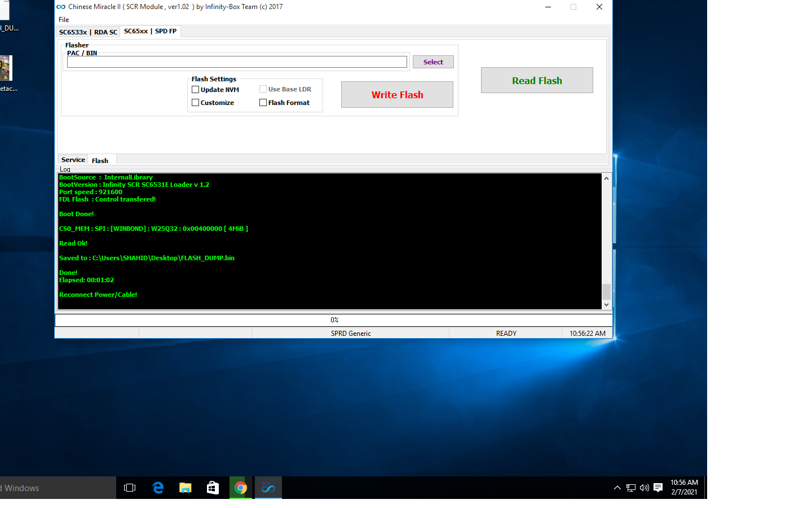Click the 'FDL Flash : Control transfered!' log line
The height and width of the screenshot is (508, 812).
tap(107, 199)
